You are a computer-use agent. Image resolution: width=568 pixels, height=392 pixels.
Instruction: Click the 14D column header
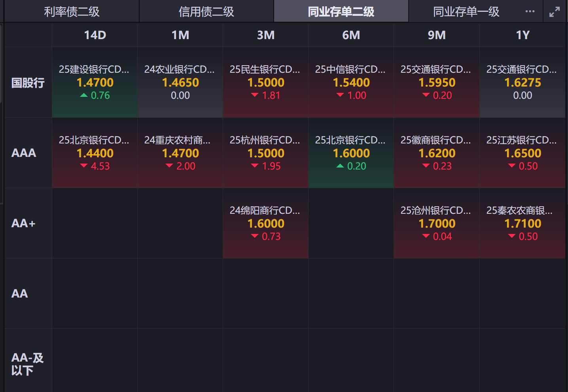[95, 35]
